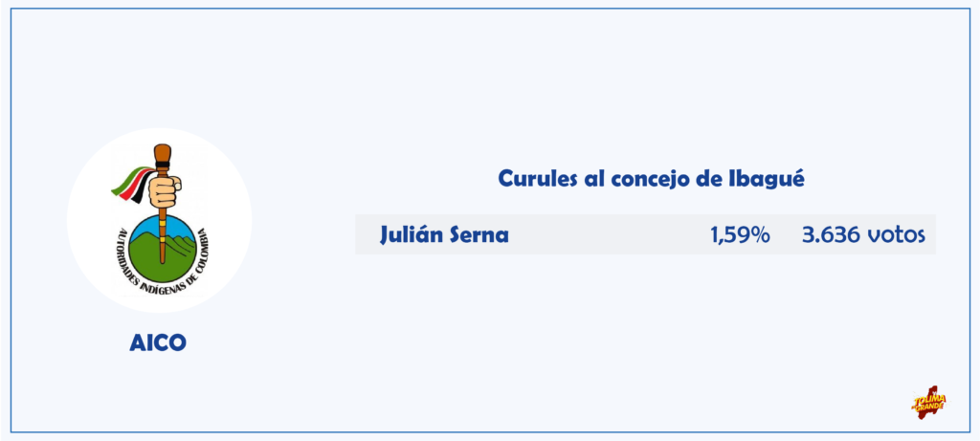Click the wooden staff's top knob
The height and width of the screenshot is (441, 980).
point(163,153)
